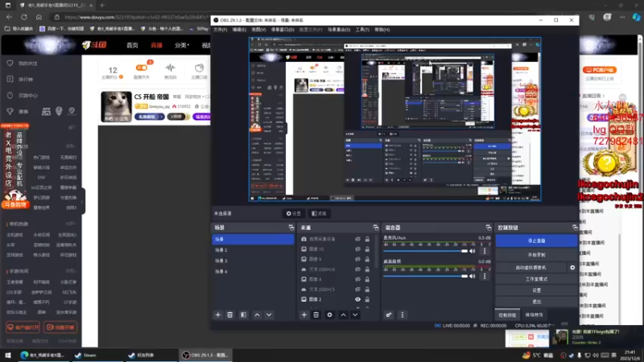The image size is (644, 362).
Task: Move the selected scene down
Action: coord(269,315)
